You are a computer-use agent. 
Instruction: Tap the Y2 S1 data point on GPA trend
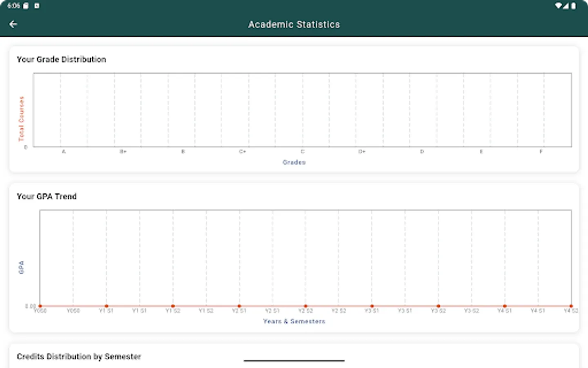239,305
